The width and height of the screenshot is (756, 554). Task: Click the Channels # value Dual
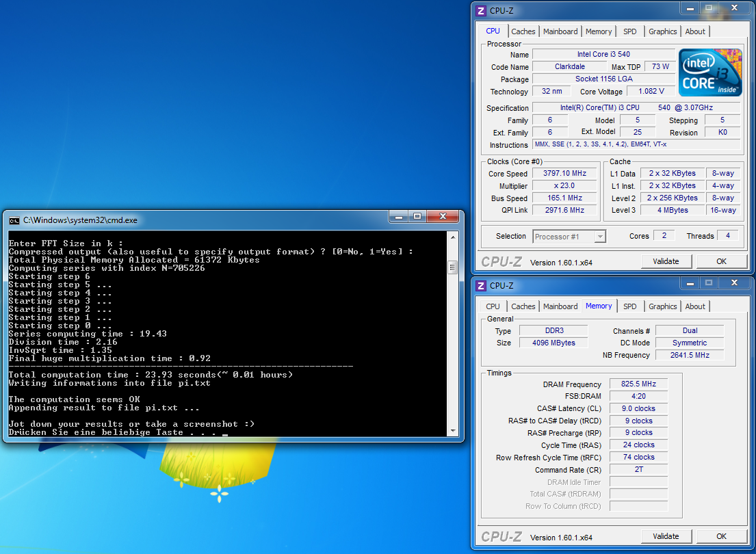pyautogui.click(x=690, y=331)
